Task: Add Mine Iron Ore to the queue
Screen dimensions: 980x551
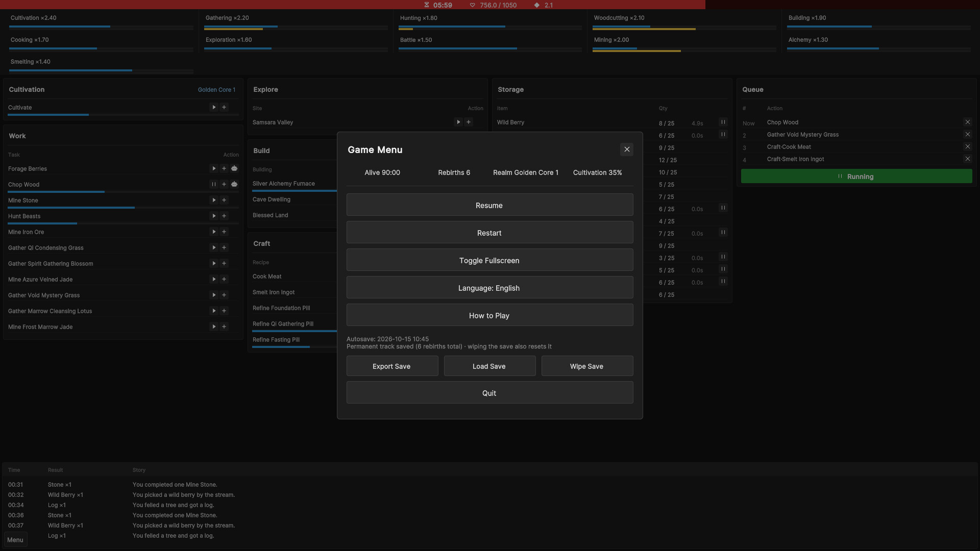Action: point(224,232)
